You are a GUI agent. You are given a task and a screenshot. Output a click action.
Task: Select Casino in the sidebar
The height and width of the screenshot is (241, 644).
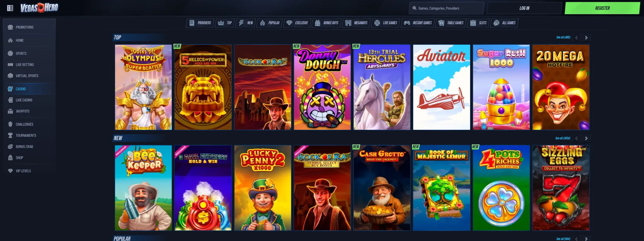point(29,89)
